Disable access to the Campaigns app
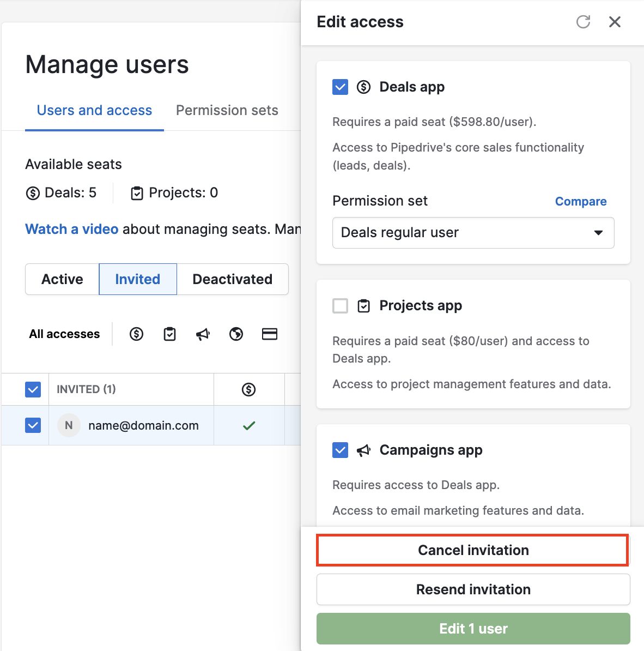Screen dimensions: 644x651 (340, 450)
